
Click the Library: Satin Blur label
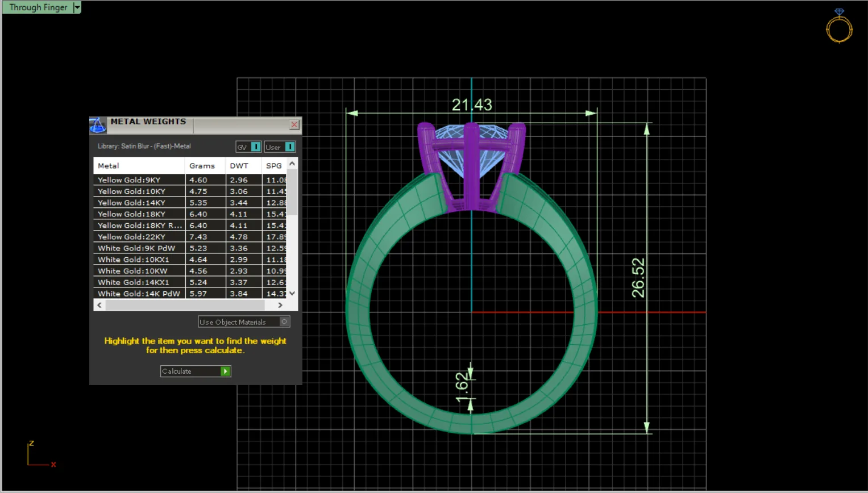144,147
